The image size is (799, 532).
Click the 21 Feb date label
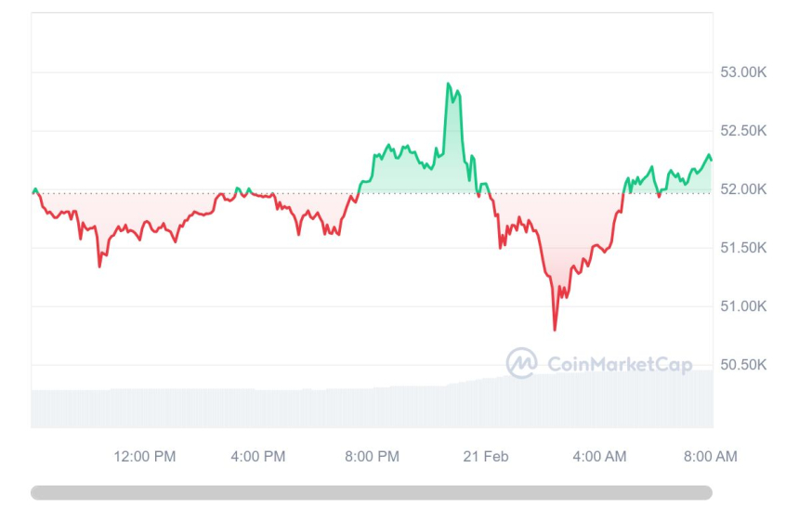(x=485, y=456)
